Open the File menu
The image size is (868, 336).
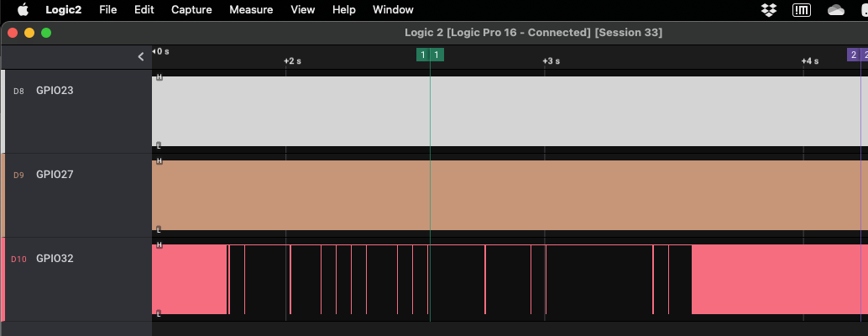coord(107,10)
